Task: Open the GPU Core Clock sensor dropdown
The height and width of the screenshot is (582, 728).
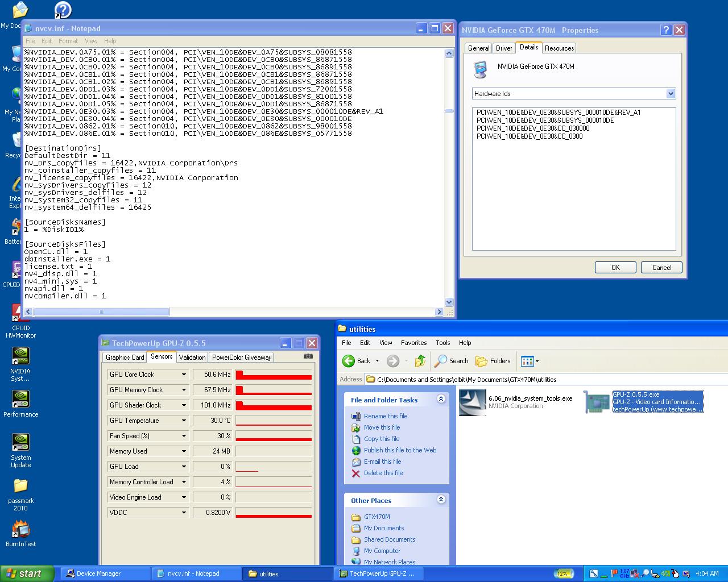Action: (184, 375)
